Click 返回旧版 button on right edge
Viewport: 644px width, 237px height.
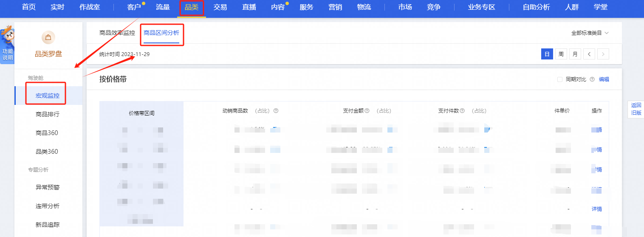coord(636,109)
